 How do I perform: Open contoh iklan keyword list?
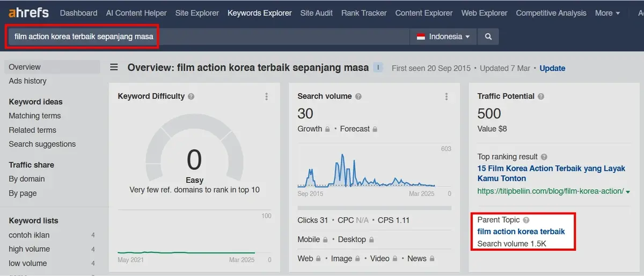tap(29, 235)
